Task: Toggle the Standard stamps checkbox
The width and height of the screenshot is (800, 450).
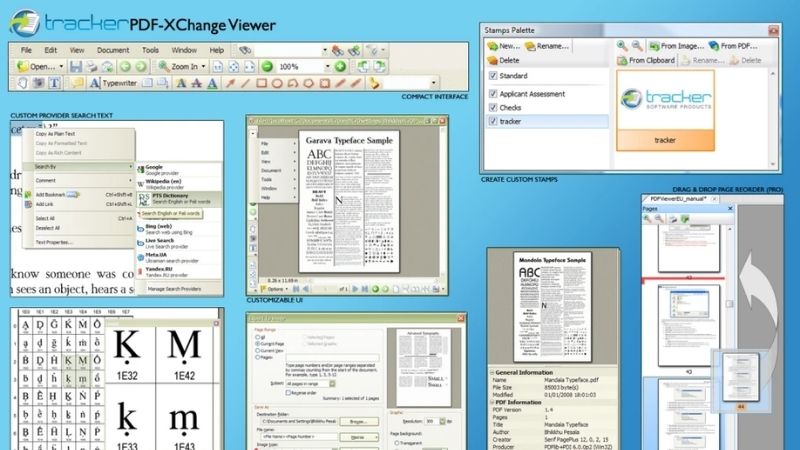Action: click(x=493, y=76)
